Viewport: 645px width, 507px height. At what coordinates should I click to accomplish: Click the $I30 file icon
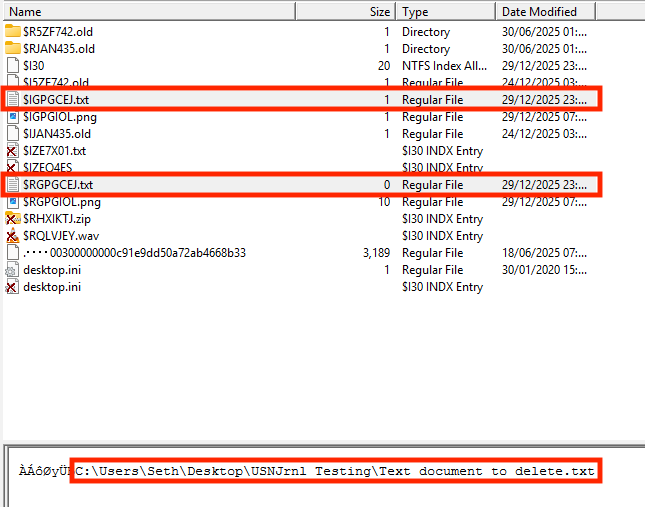point(13,65)
